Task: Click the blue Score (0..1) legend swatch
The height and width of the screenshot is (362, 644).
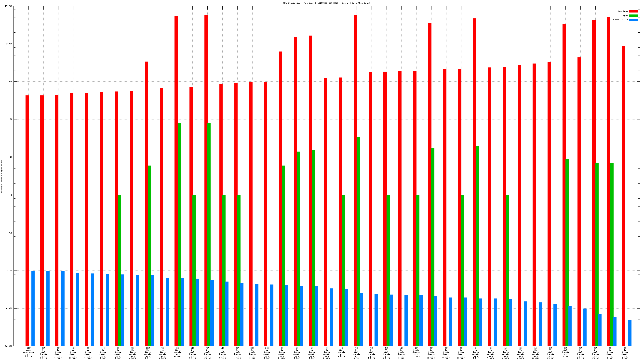Action: tap(633, 20)
